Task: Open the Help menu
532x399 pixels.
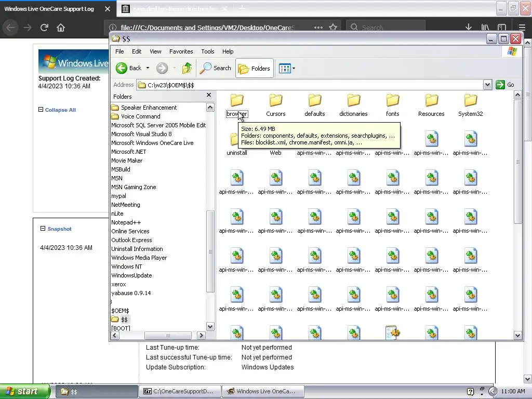Action: tap(228, 51)
